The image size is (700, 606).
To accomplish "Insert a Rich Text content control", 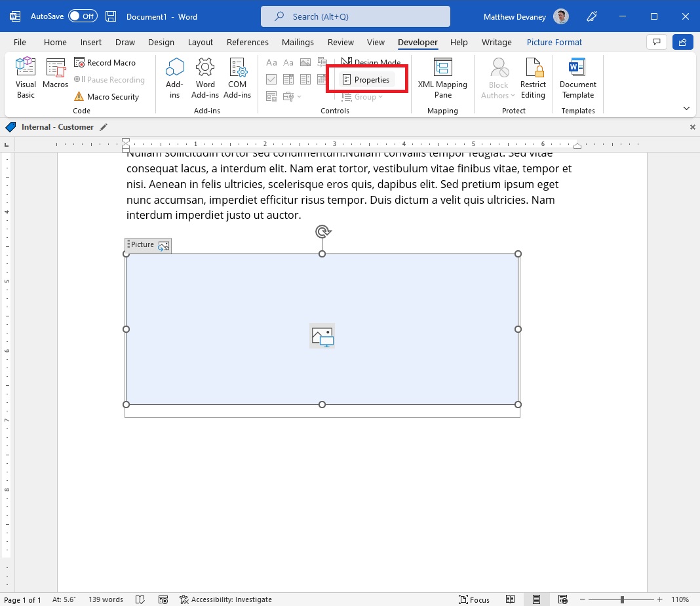I will click(x=271, y=62).
